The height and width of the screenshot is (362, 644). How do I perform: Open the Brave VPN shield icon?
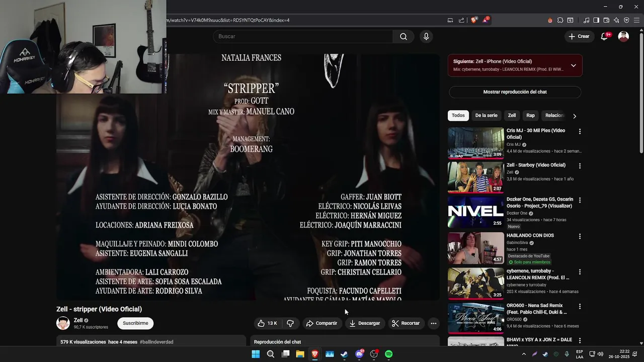tap(626, 20)
